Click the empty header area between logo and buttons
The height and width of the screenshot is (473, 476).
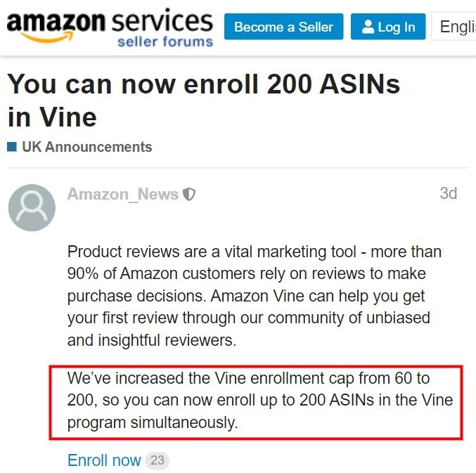[x=219, y=48]
